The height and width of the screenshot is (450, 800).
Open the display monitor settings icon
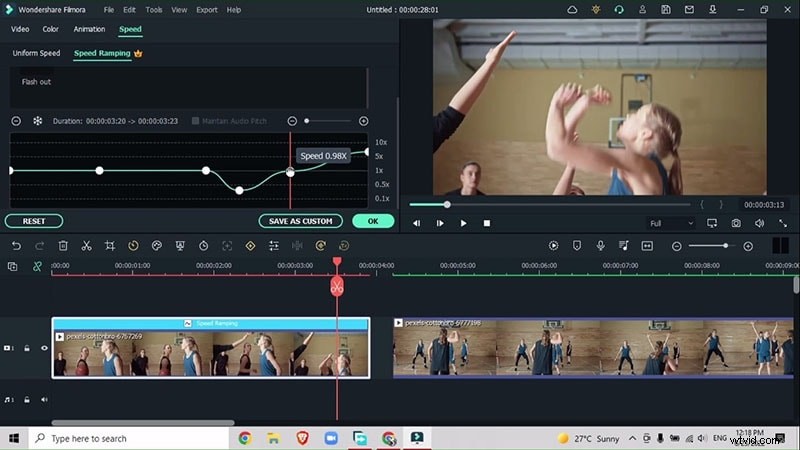tap(712, 223)
